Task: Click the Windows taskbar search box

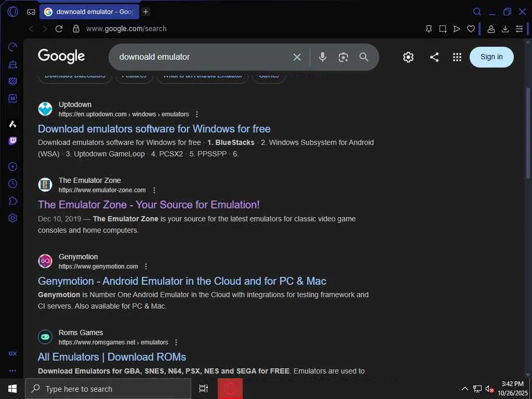Action: tap(108, 389)
